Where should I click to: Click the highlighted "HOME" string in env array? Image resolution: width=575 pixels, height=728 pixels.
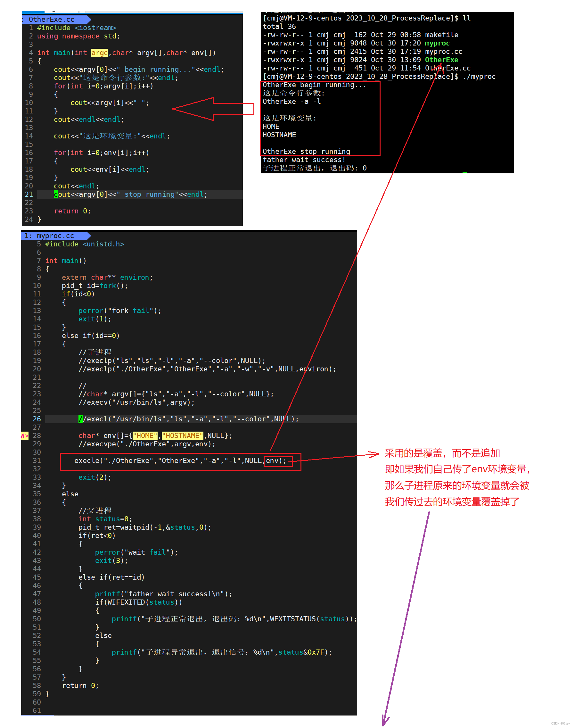click(x=145, y=436)
